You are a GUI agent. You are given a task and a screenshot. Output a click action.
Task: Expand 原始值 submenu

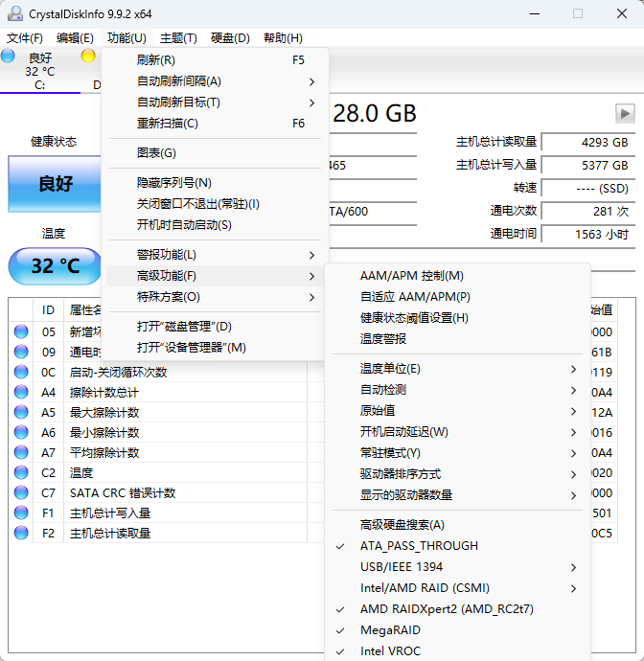coord(457,411)
